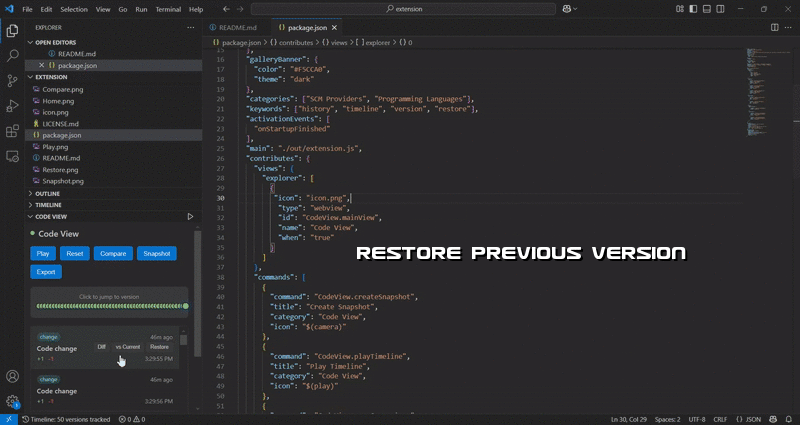Change CRLF end of line sequence

(720, 419)
